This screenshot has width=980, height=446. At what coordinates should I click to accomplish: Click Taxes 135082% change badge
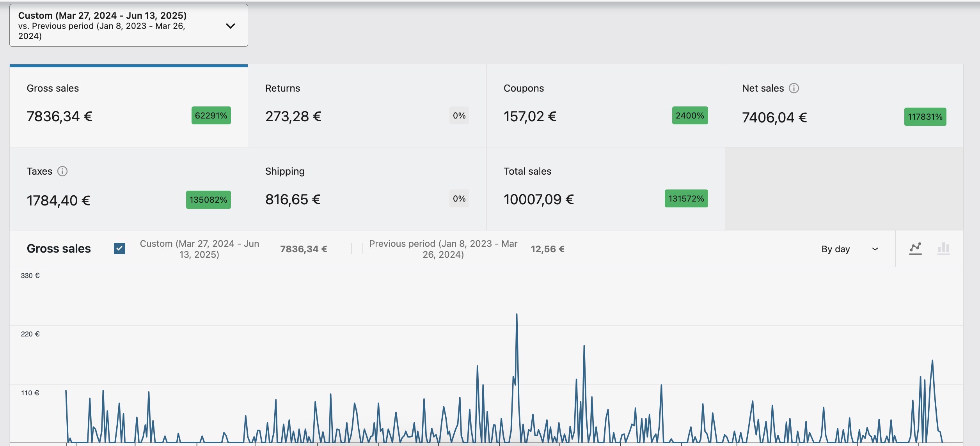(x=208, y=200)
